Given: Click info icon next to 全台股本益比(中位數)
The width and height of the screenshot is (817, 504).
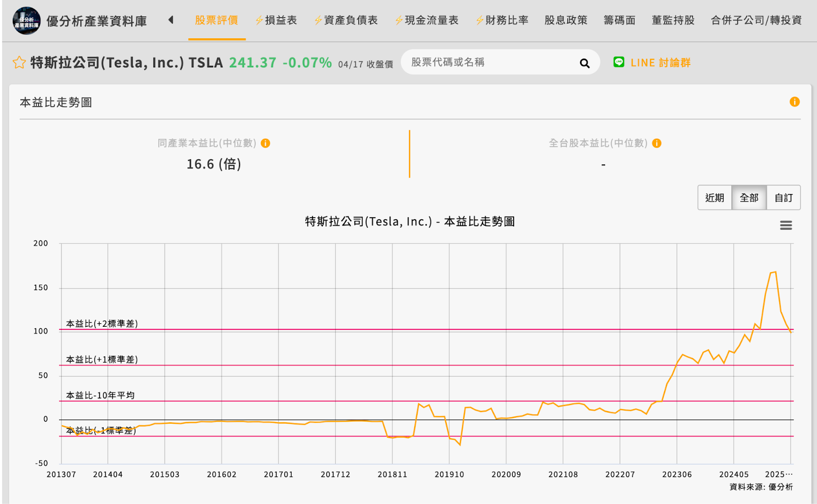Looking at the screenshot, I should [x=657, y=143].
